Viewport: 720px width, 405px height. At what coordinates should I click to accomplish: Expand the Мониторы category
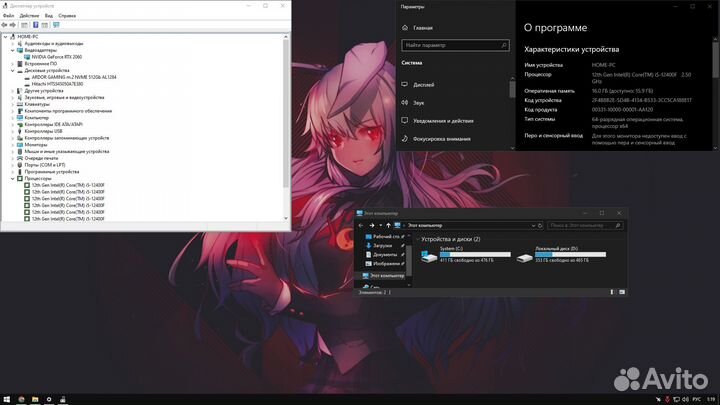[x=13, y=145]
